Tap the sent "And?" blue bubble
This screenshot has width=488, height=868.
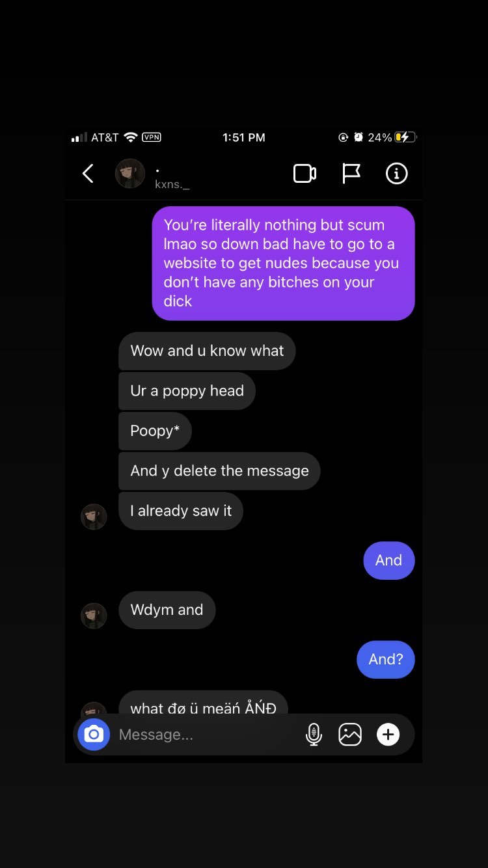pos(386,659)
